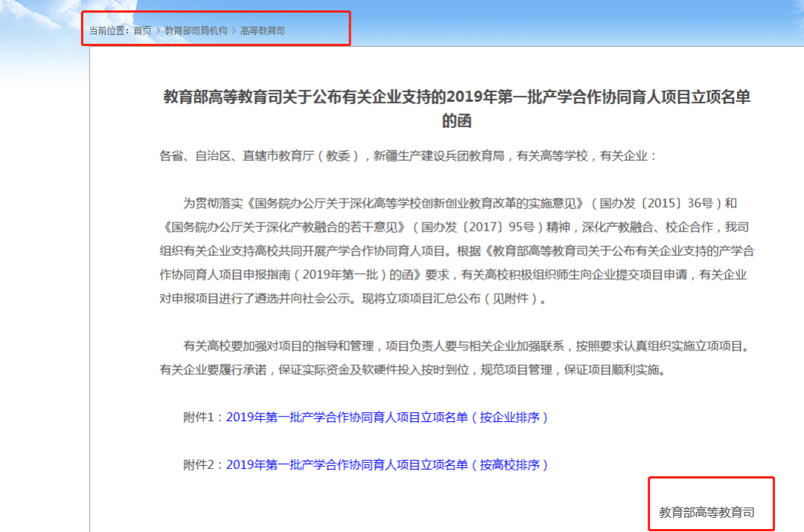
Task: Go to 首页 in the breadcrumb
Action: [142, 31]
